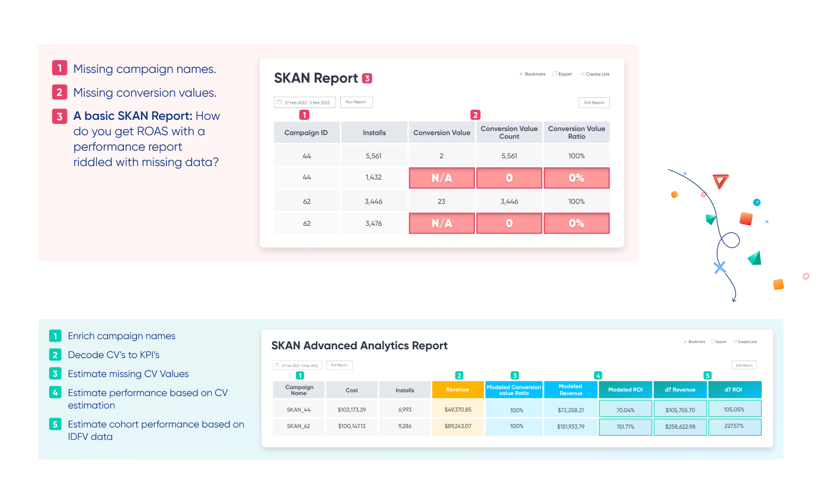Click Bookmarks star in Advanced Analytics Report
830x504 pixels.
pos(686,342)
